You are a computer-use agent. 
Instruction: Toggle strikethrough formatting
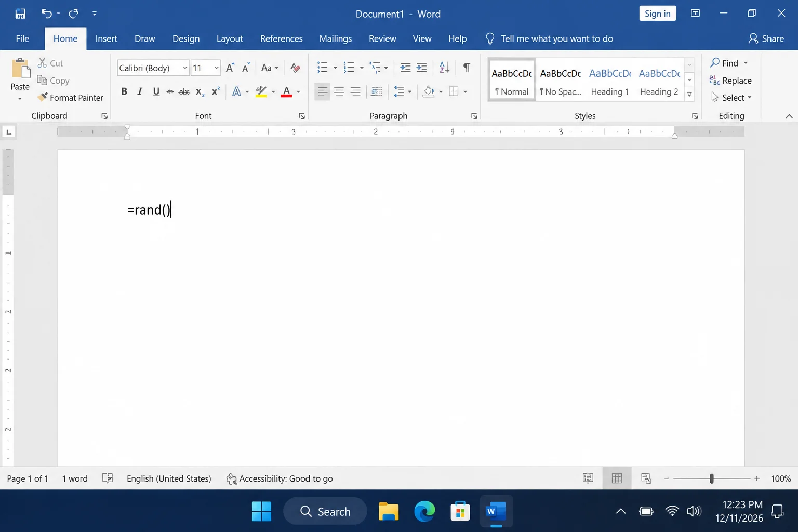point(170,92)
